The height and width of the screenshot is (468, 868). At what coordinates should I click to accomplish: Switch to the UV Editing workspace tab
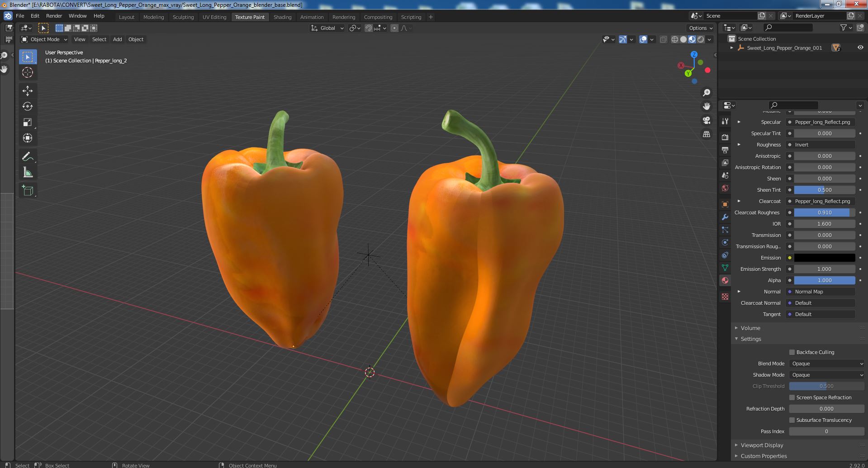(x=214, y=17)
